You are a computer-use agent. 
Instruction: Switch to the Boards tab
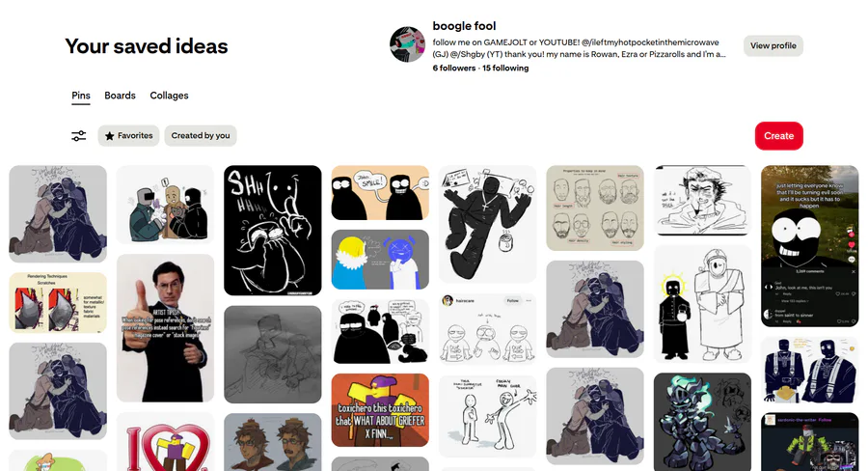click(x=120, y=96)
